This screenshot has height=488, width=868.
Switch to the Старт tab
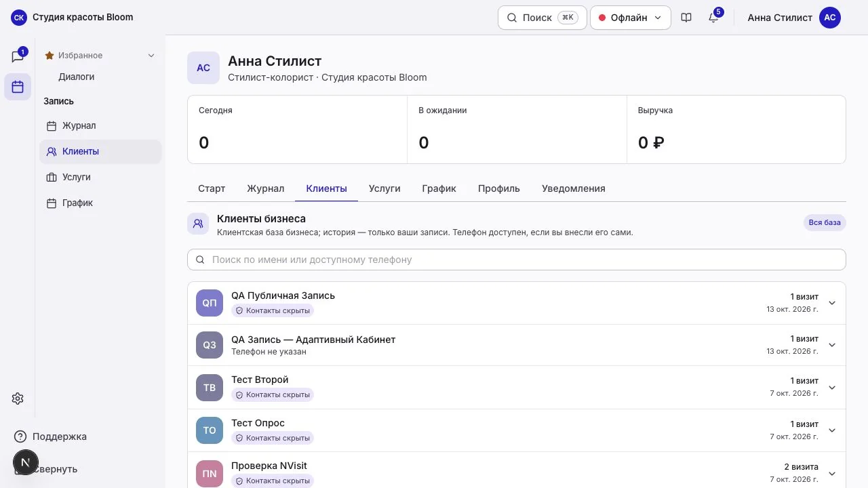coord(212,188)
